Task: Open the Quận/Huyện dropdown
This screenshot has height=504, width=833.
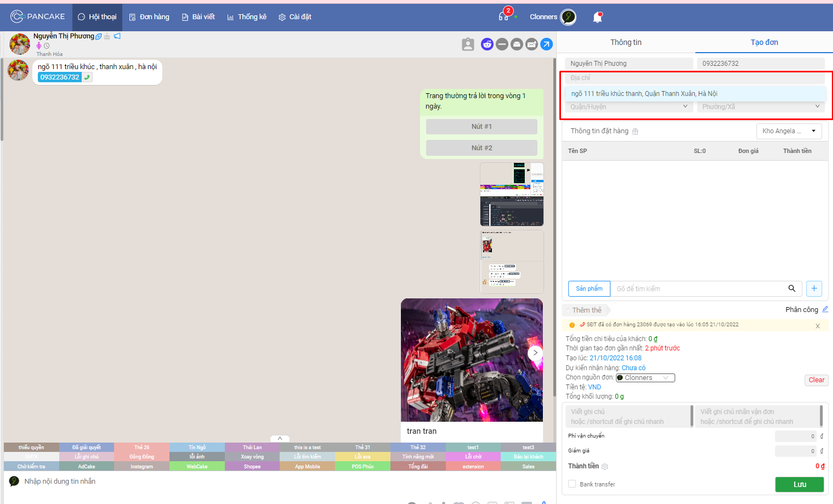Action: point(628,107)
